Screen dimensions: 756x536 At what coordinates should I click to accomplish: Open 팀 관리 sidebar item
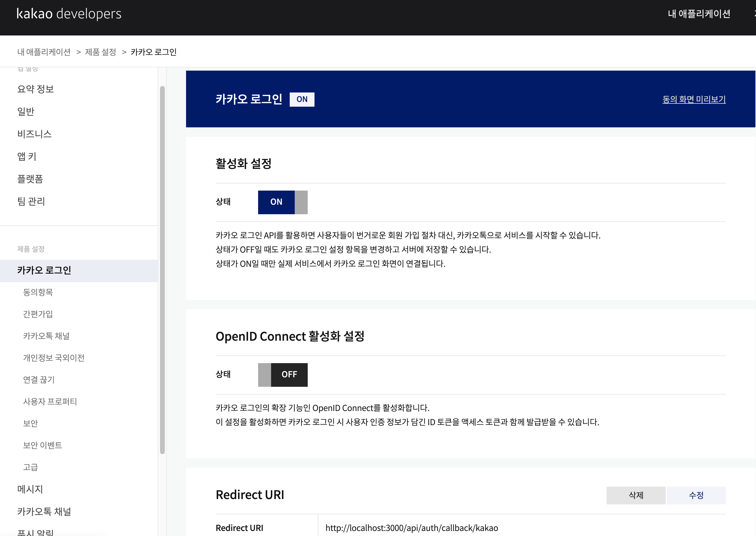pos(31,201)
